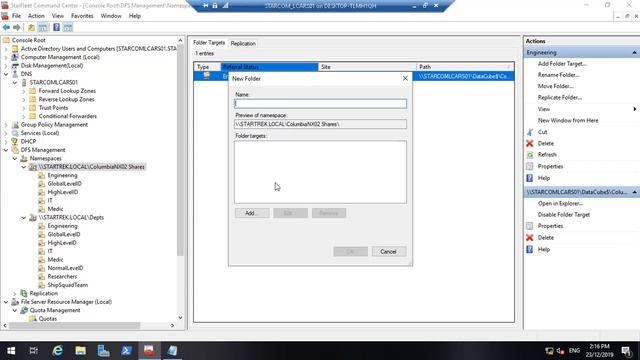
Task: Select Researchers folder under Depts
Action: point(62,276)
